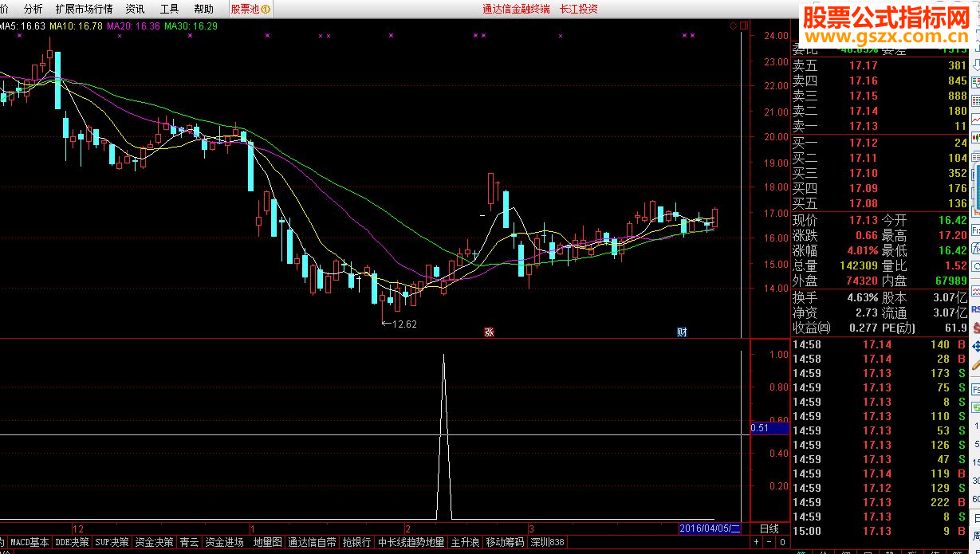
Task: Switch to the 深圳838 tab
Action: pos(547,542)
